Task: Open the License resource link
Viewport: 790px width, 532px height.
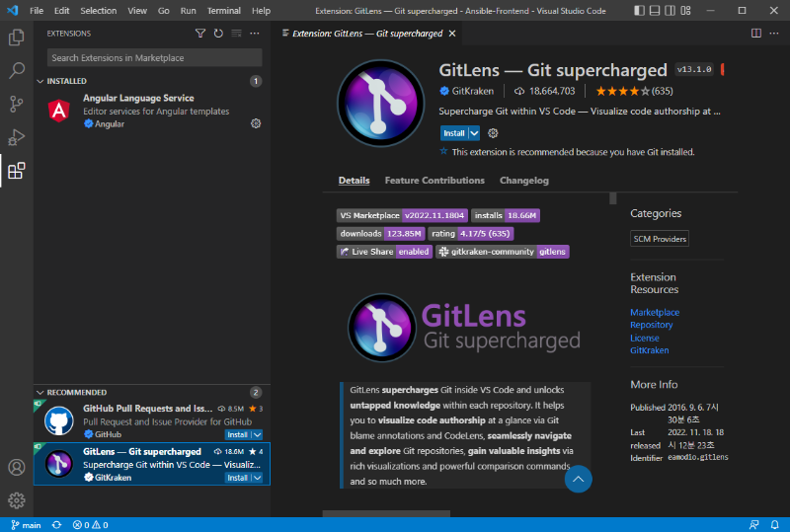Action: 645,338
